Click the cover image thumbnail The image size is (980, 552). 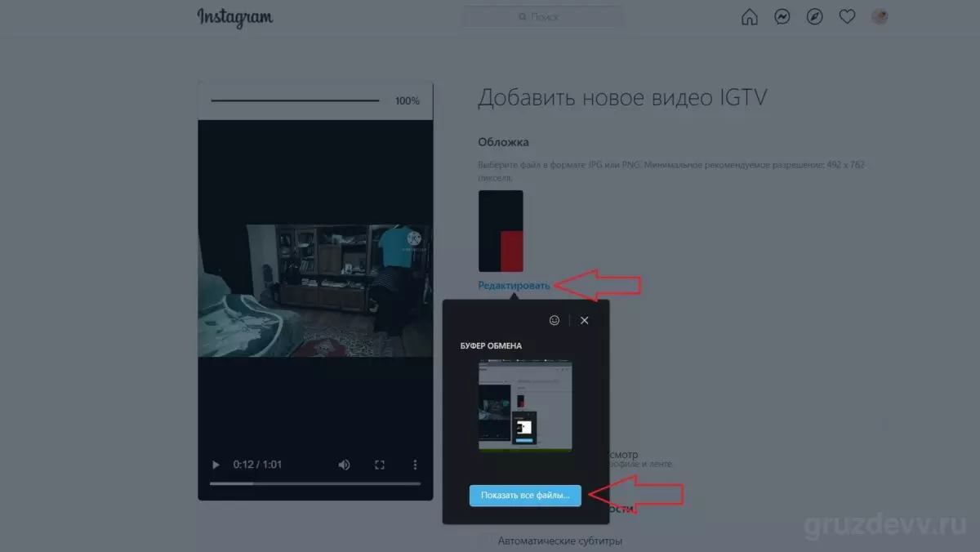tap(501, 231)
